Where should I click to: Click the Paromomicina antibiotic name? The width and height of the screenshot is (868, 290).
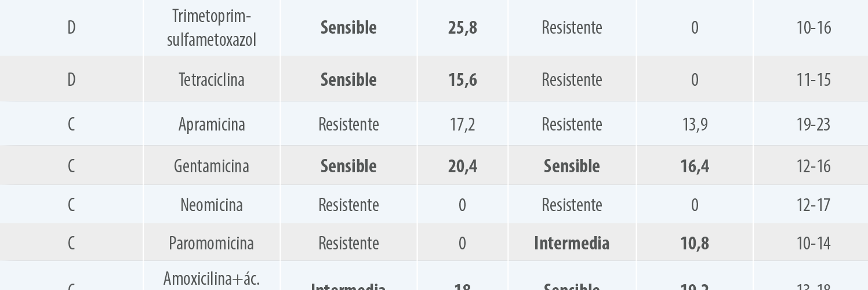tap(212, 242)
